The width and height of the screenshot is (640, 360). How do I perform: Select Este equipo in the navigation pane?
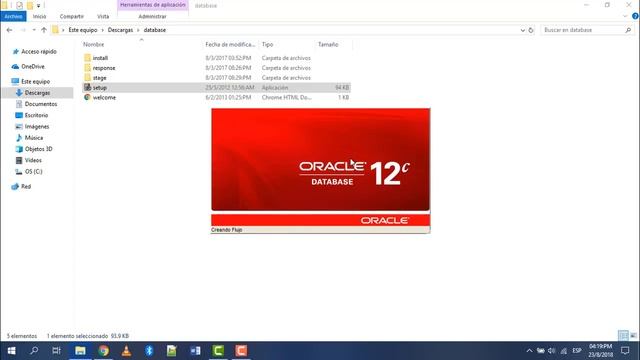(x=35, y=81)
